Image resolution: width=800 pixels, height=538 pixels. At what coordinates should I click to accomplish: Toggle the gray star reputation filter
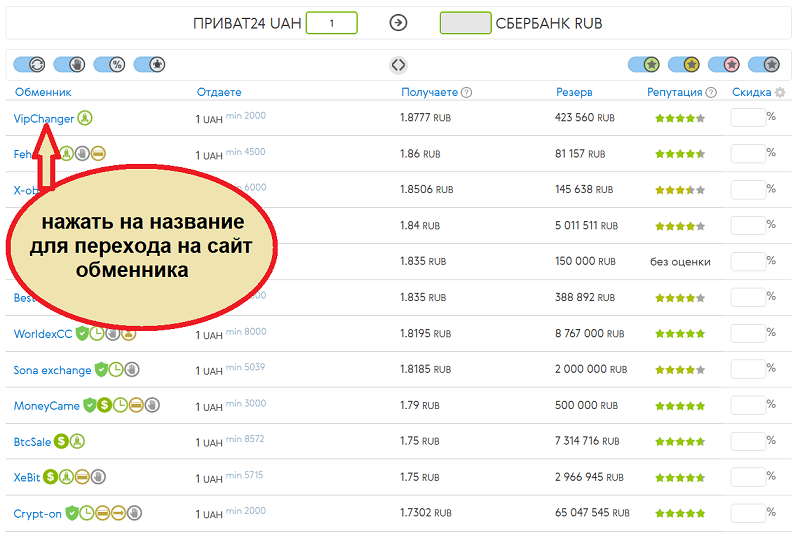[764, 64]
